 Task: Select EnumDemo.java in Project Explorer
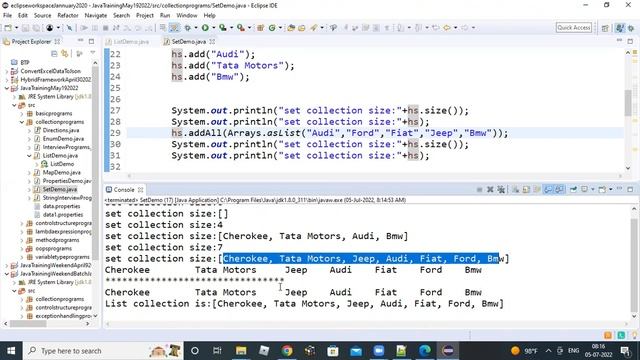pos(63,139)
